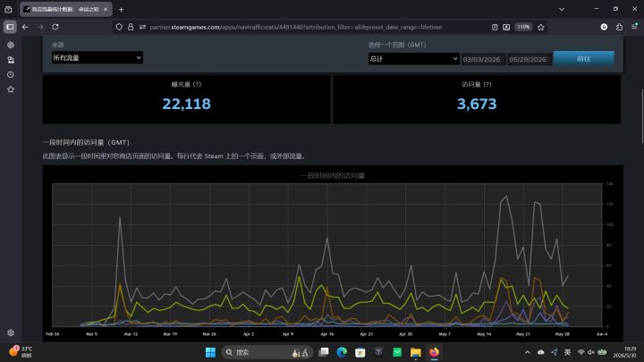
Task: Select the Steam traffic stats tab
Action: (x=65, y=9)
